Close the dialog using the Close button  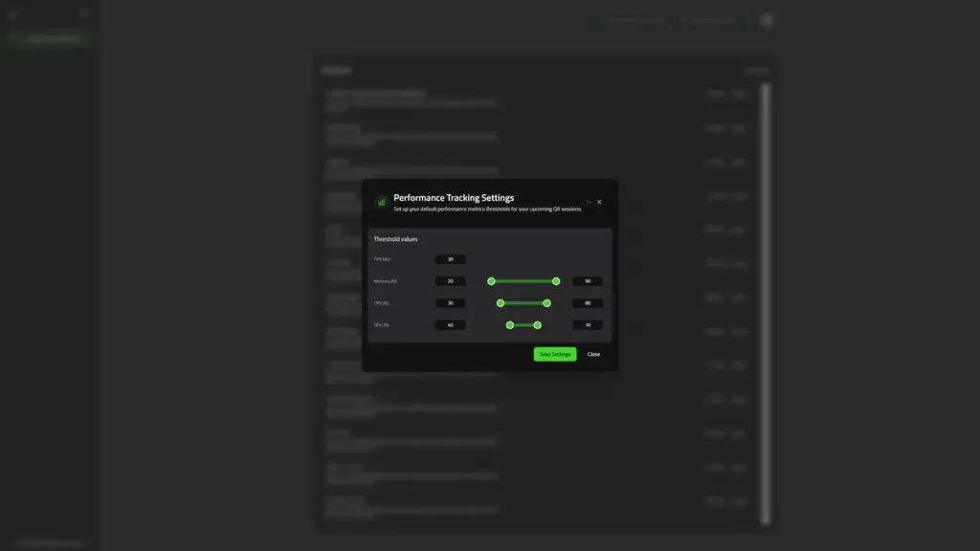(593, 354)
